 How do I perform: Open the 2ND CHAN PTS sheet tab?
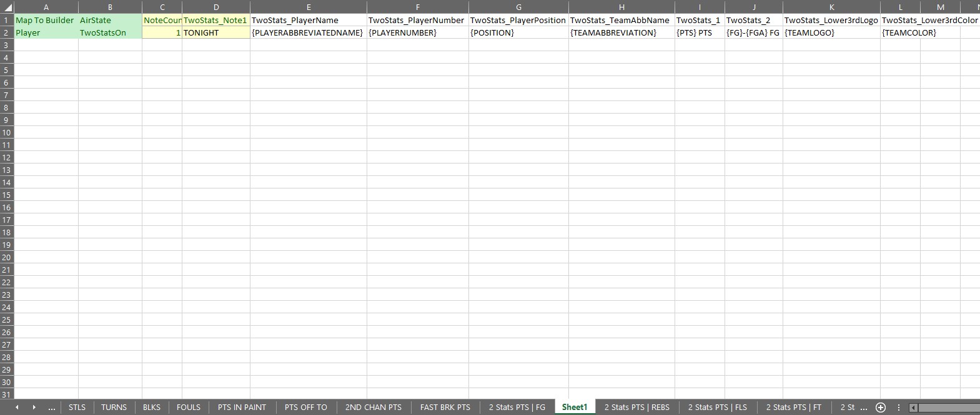[373, 408]
